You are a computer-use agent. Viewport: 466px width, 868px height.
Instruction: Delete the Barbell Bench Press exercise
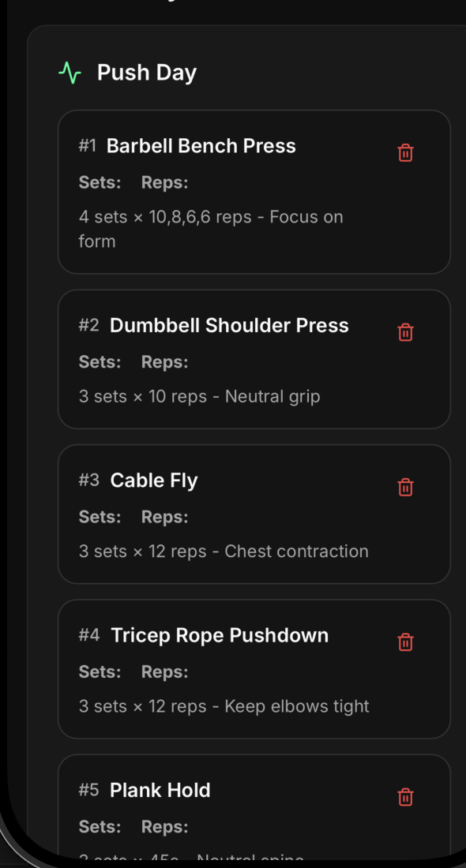405,152
